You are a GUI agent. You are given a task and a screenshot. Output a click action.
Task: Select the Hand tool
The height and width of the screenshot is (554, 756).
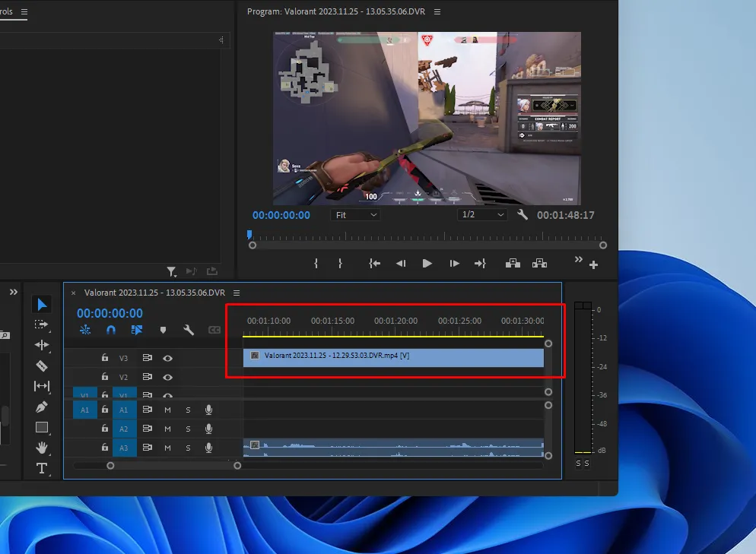tap(42, 448)
